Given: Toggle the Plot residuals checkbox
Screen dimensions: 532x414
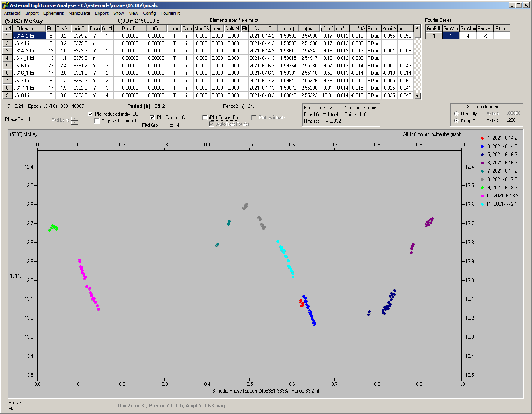Looking at the screenshot, I should 254,117.
